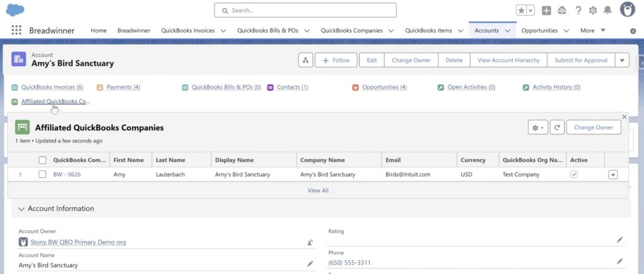Viewport: 644px width, 274px height.
Task: Click the account hierarchy icon button
Action: (305, 60)
